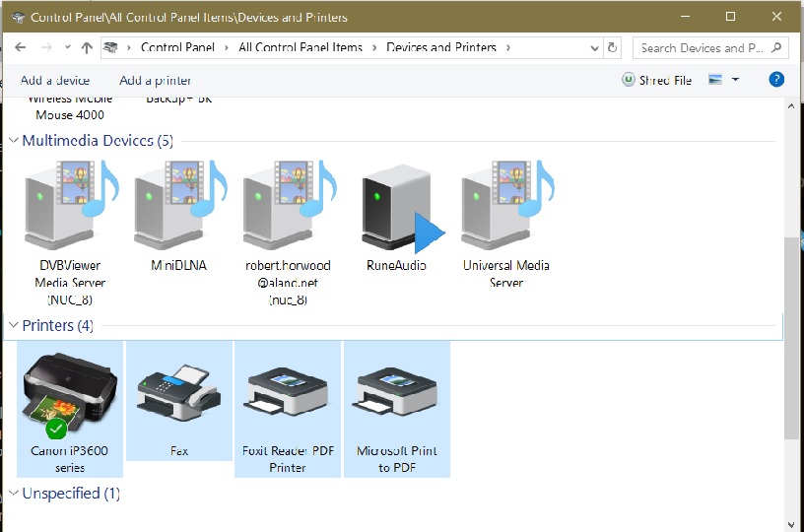Click the change view icon
The height and width of the screenshot is (532, 804).
point(714,80)
